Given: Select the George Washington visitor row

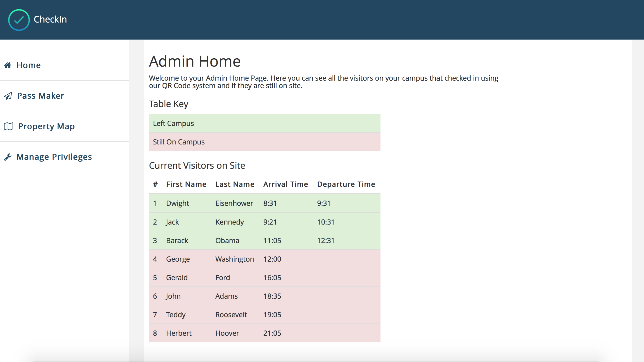Looking at the screenshot, I should (x=264, y=259).
